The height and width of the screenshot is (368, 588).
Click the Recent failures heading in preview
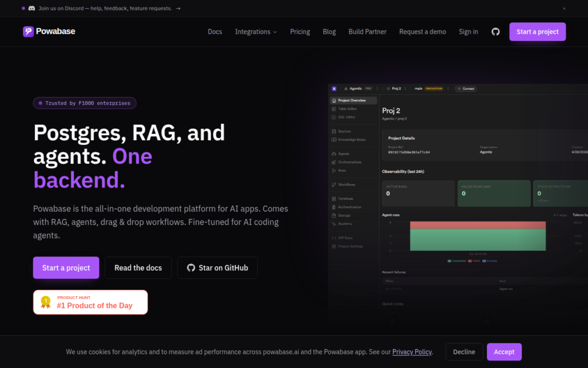tap(394, 272)
